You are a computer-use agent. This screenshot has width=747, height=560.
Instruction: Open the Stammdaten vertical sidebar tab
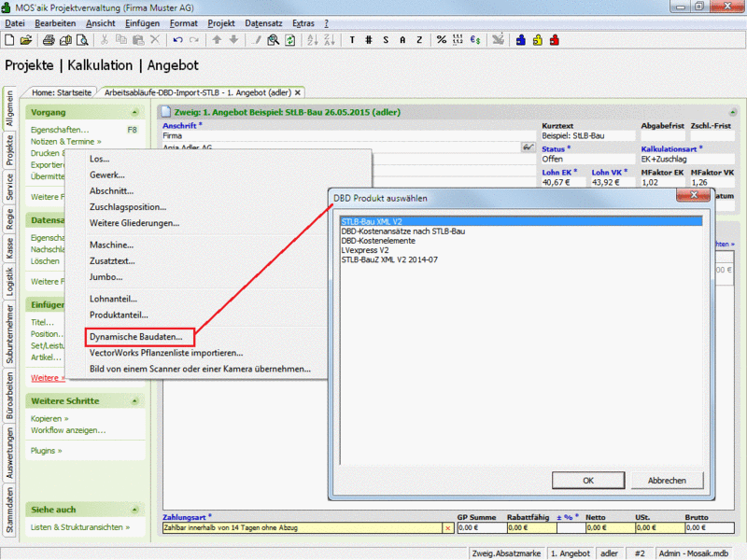click(9, 511)
